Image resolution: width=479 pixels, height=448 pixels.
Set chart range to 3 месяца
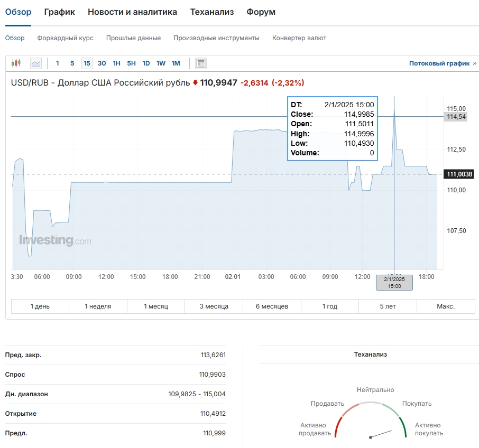click(x=214, y=306)
